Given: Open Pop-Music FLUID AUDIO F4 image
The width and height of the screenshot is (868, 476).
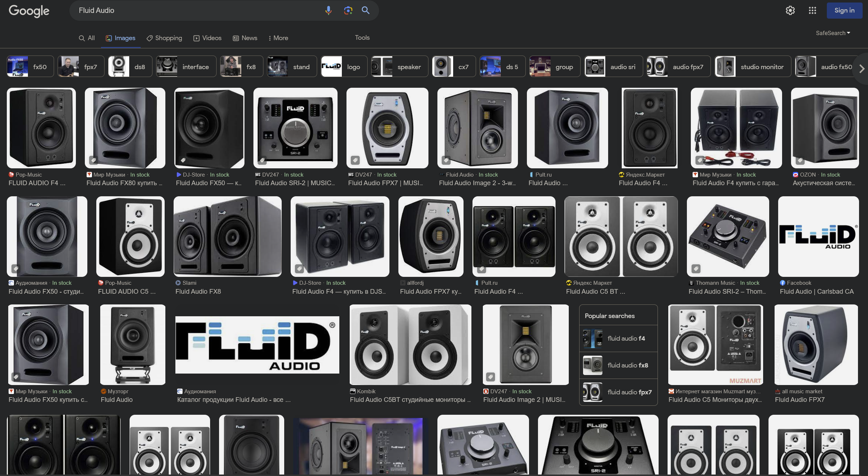Looking at the screenshot, I should point(41,128).
